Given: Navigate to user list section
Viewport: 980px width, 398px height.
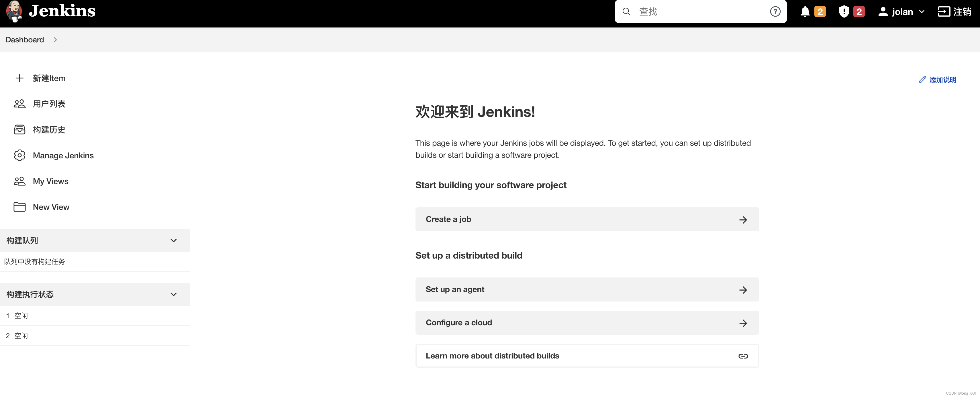Looking at the screenshot, I should (49, 104).
